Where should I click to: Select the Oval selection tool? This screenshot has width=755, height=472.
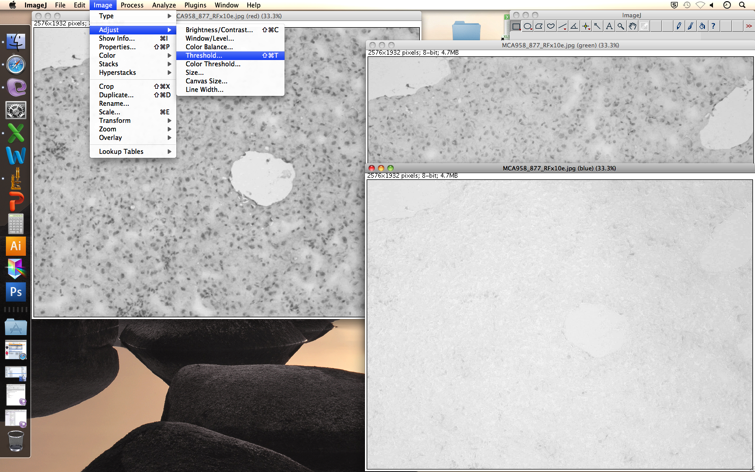528,26
